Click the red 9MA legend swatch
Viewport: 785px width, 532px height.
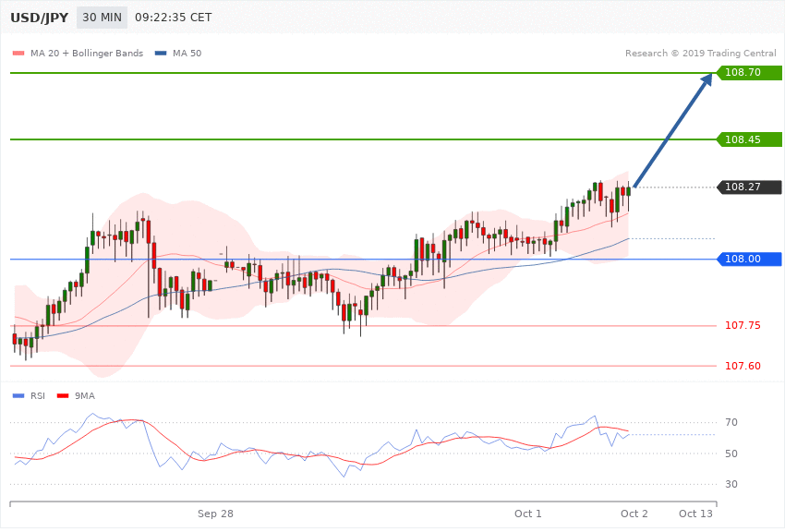tap(63, 396)
